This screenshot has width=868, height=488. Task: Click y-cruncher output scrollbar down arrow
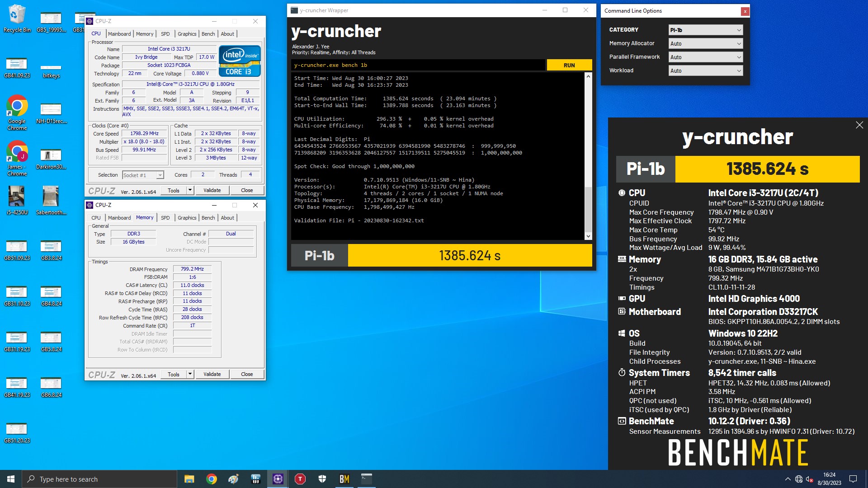coord(588,236)
